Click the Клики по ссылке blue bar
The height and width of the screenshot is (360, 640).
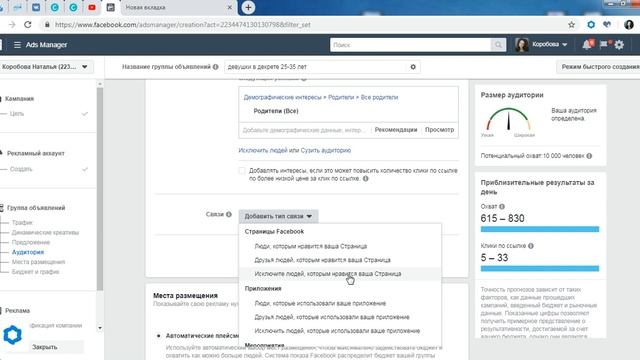[540, 269]
